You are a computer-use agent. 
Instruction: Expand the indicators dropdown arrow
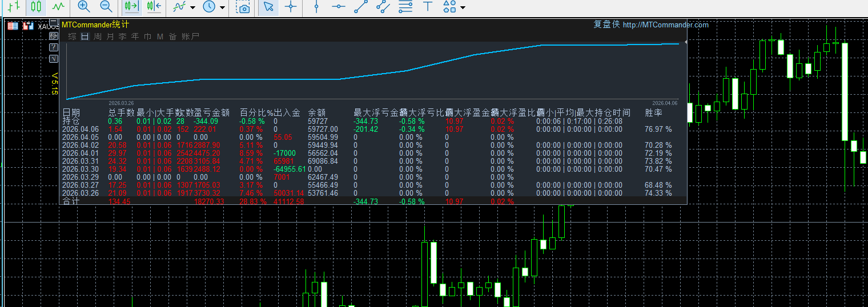[x=192, y=7]
